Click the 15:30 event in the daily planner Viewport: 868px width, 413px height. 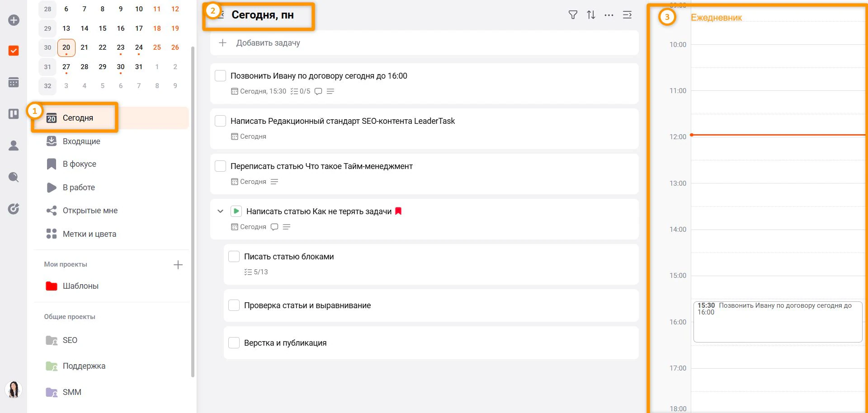(x=778, y=322)
